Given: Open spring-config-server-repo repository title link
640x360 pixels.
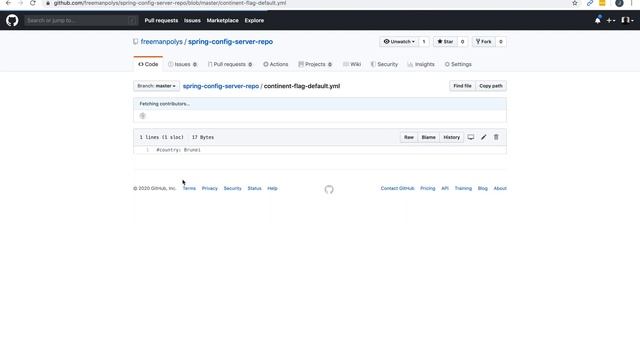Looking at the screenshot, I should click(230, 42).
